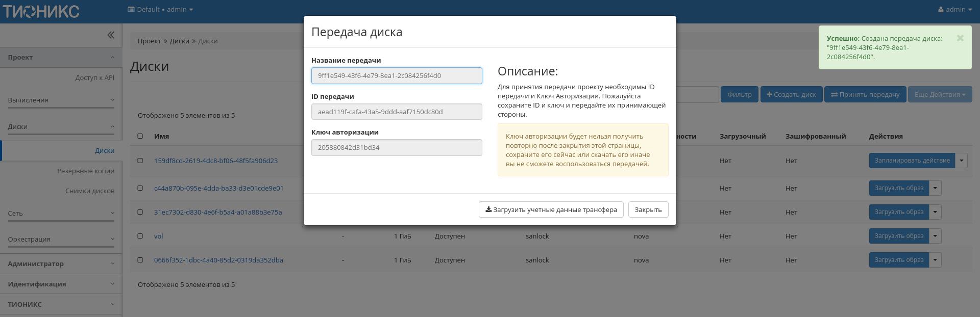
Task: Check the box for disk vol
Action: pos(140,236)
